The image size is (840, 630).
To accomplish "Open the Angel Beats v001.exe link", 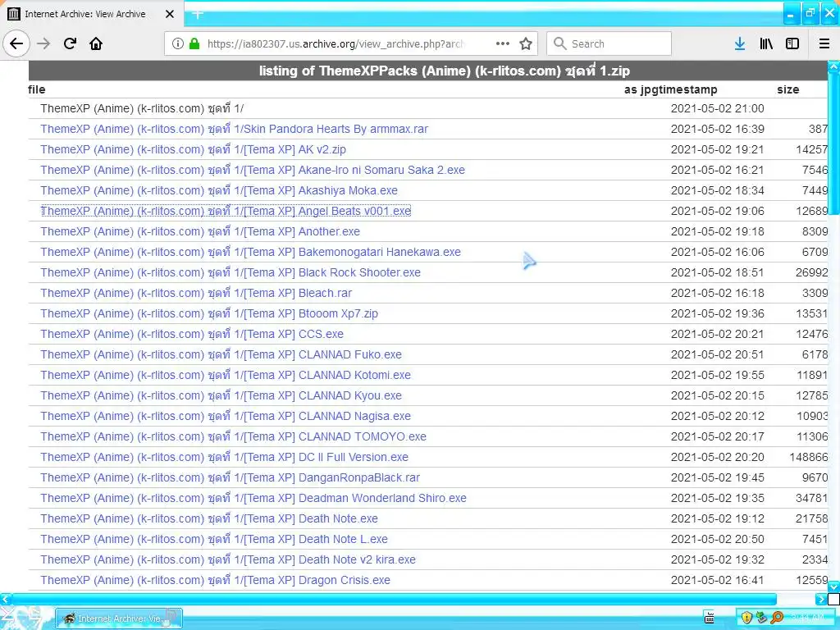I will [x=226, y=211].
